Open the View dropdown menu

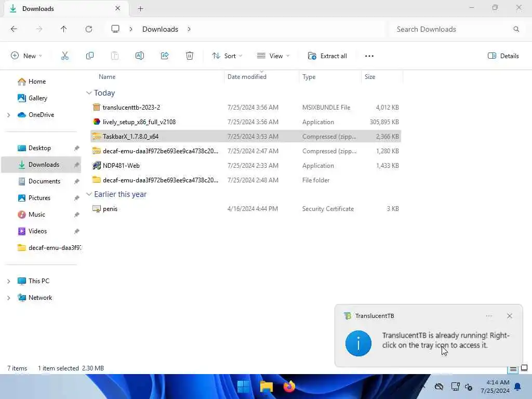click(273, 56)
